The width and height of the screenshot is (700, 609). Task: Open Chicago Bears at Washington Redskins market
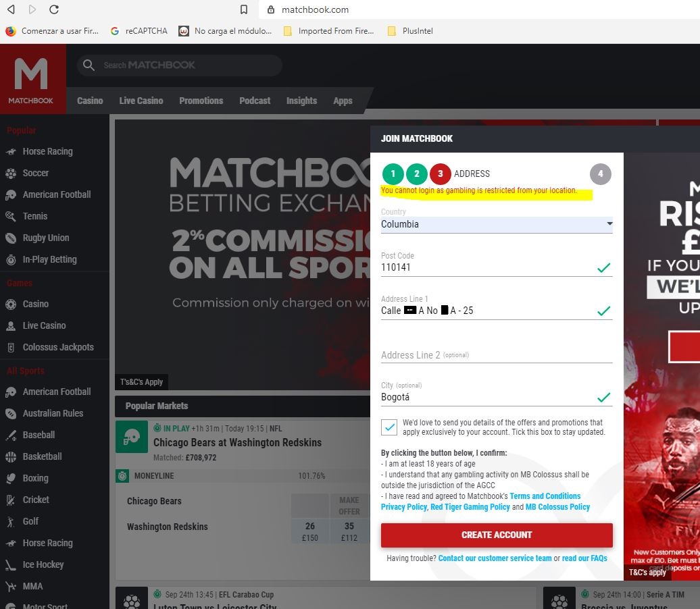click(x=238, y=443)
